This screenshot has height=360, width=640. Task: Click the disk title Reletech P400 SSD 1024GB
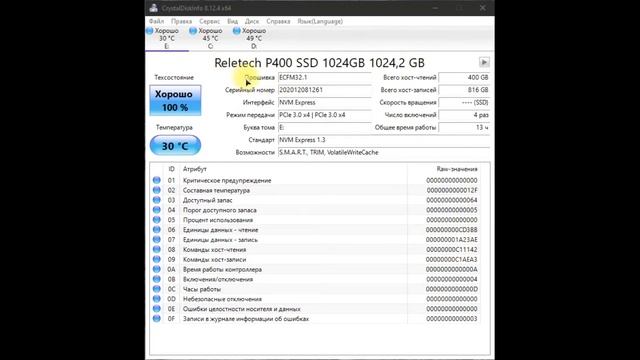(319, 63)
